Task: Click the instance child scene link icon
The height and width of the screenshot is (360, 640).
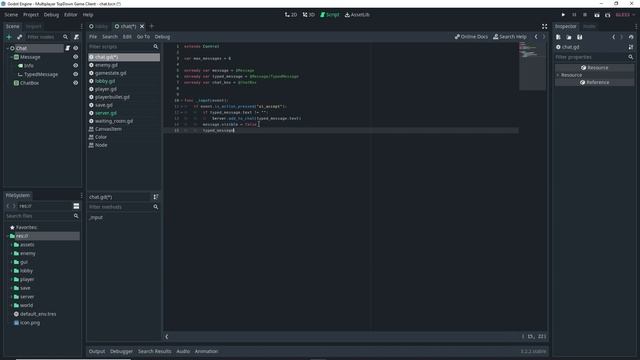Action: click(19, 37)
